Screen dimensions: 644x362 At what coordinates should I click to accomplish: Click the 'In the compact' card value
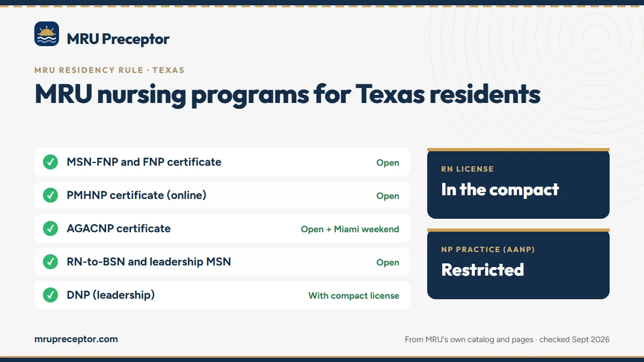point(500,189)
